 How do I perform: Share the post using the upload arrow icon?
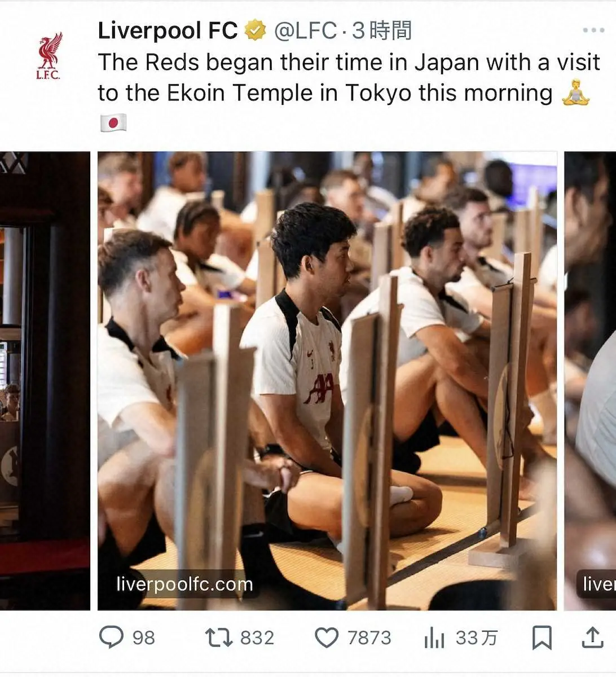(592, 637)
